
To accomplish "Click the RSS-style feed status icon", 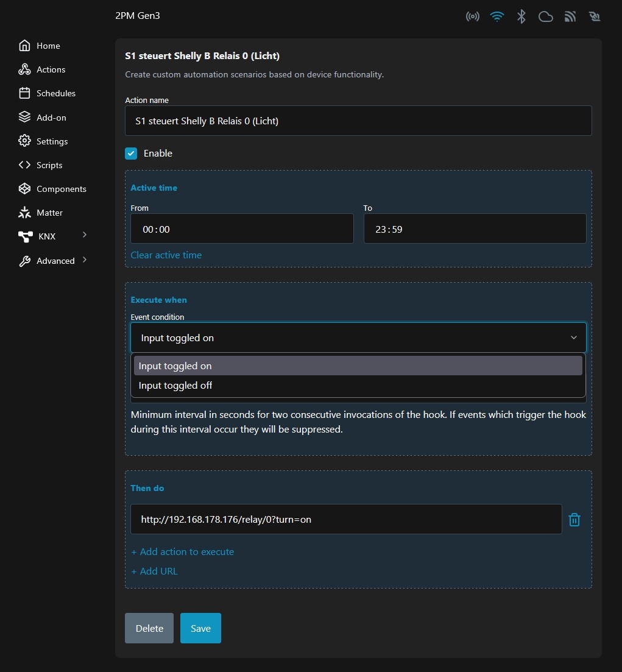I will pyautogui.click(x=570, y=16).
